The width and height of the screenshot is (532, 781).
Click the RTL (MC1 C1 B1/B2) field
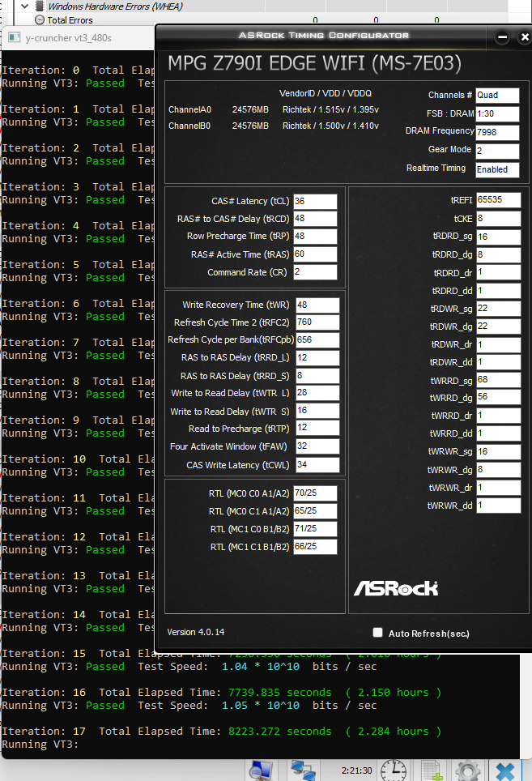[315, 546]
